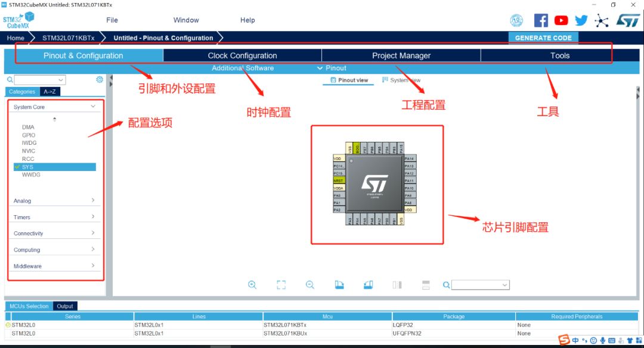The width and height of the screenshot is (644, 348).
Task: Click the STM32L071KBTx breadcrumb
Action: pyautogui.click(x=69, y=38)
